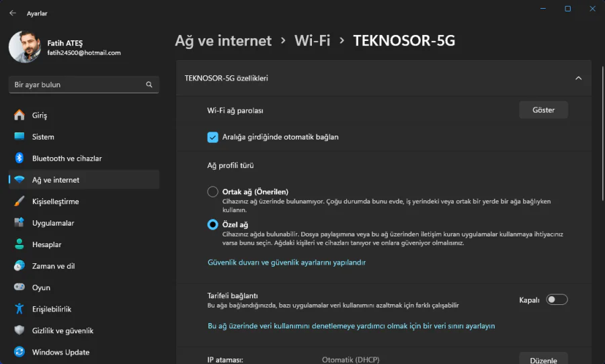Image resolution: width=605 pixels, height=364 pixels.
Task: Select Özel ağ radio button
Action: (212, 224)
